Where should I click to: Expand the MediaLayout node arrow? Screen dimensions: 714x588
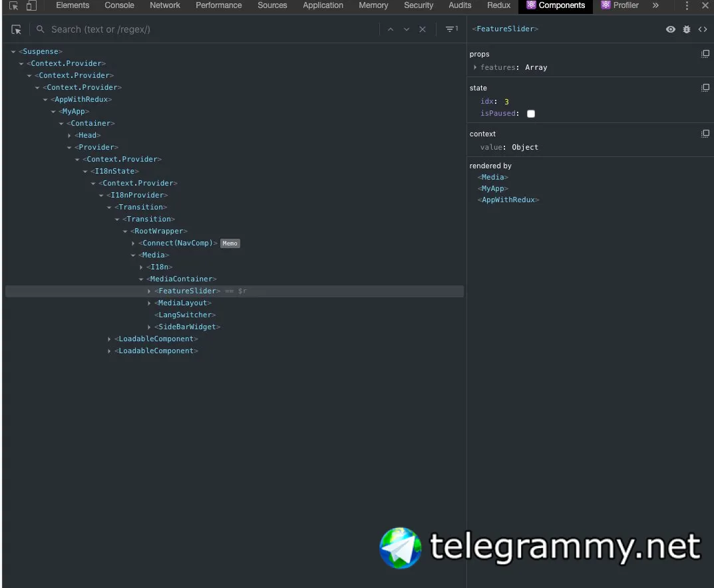(149, 303)
